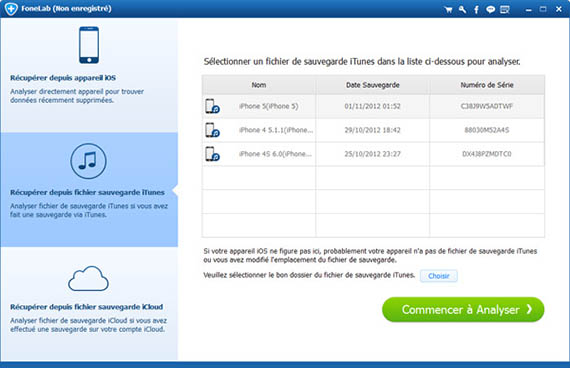Open the shopping cart purchase icon

point(448,9)
